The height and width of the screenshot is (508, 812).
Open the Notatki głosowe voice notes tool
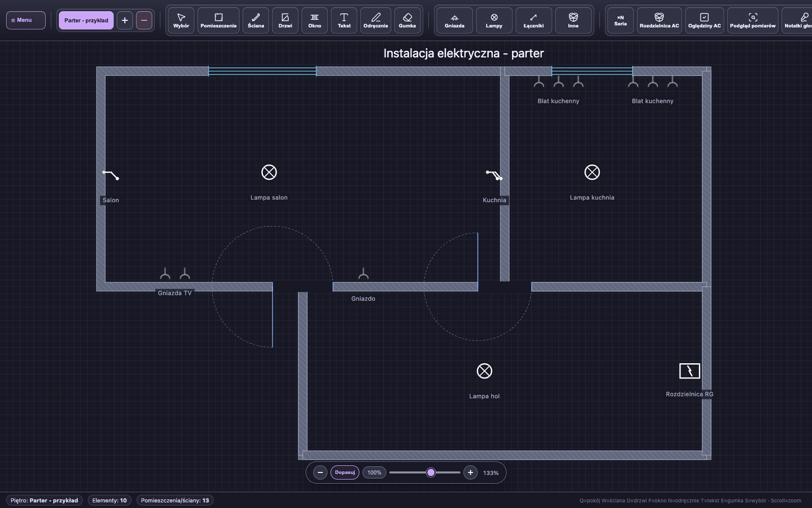tap(798, 20)
